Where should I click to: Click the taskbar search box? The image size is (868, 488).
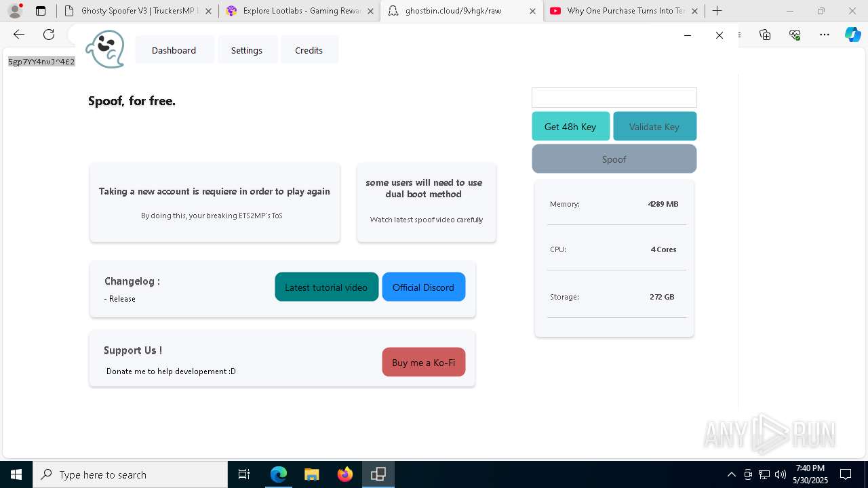tap(130, 474)
